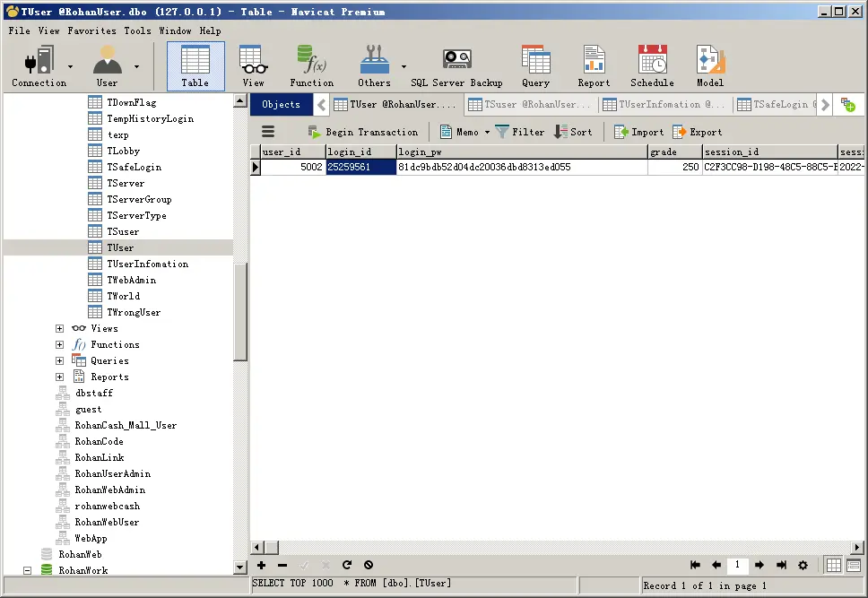This screenshot has width=868, height=598.
Task: Open the Favorites menu
Action: coord(91,30)
